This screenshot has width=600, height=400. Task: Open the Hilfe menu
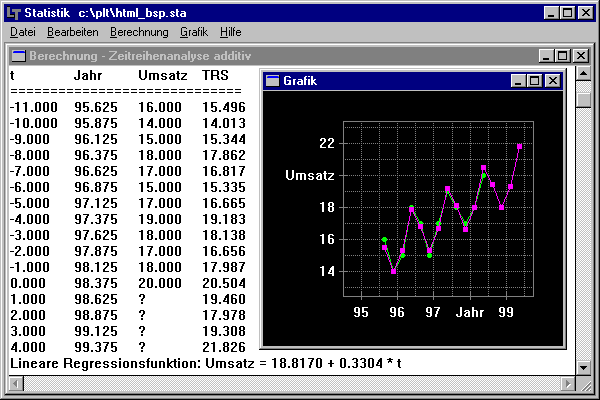click(230, 32)
